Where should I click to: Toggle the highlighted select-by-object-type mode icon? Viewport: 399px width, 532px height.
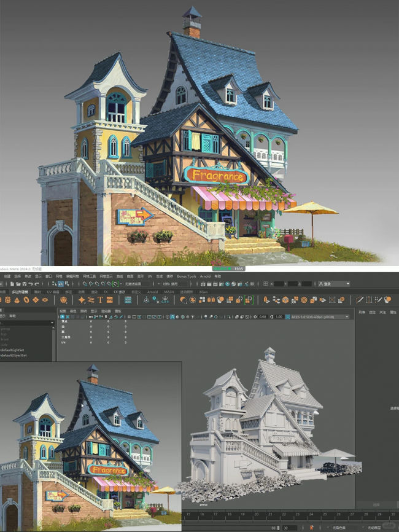[60, 284]
